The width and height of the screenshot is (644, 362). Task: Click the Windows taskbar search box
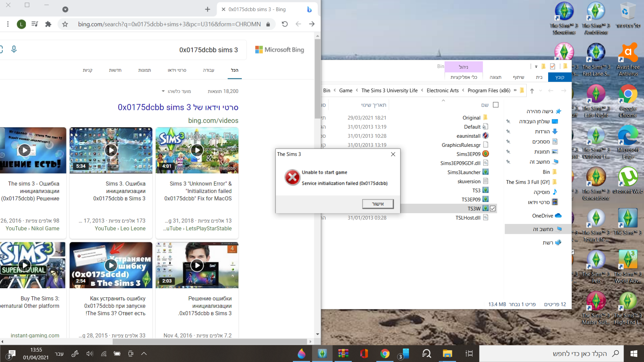click(x=551, y=353)
